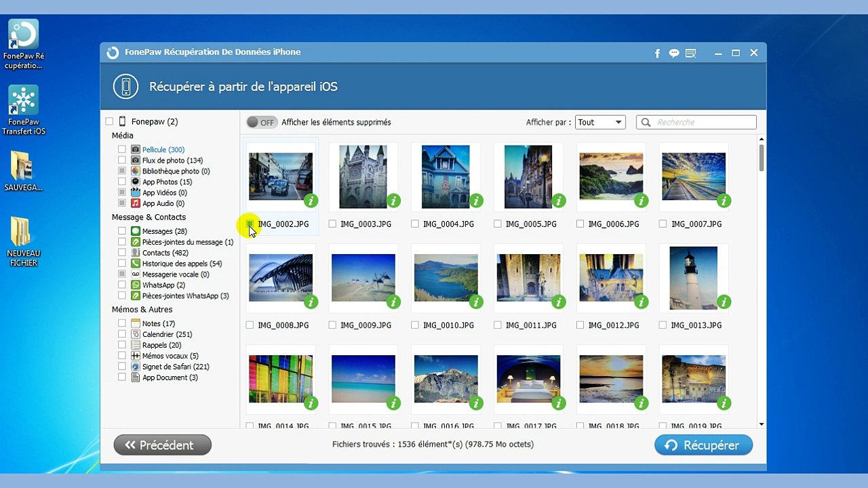
Task: Focus the Recherche search field
Action: [696, 123]
